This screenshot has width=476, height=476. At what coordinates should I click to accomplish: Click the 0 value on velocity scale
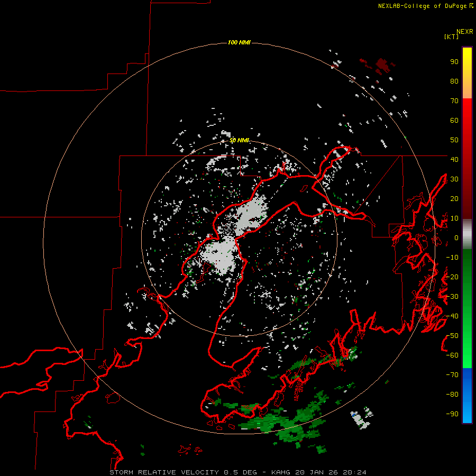456,237
